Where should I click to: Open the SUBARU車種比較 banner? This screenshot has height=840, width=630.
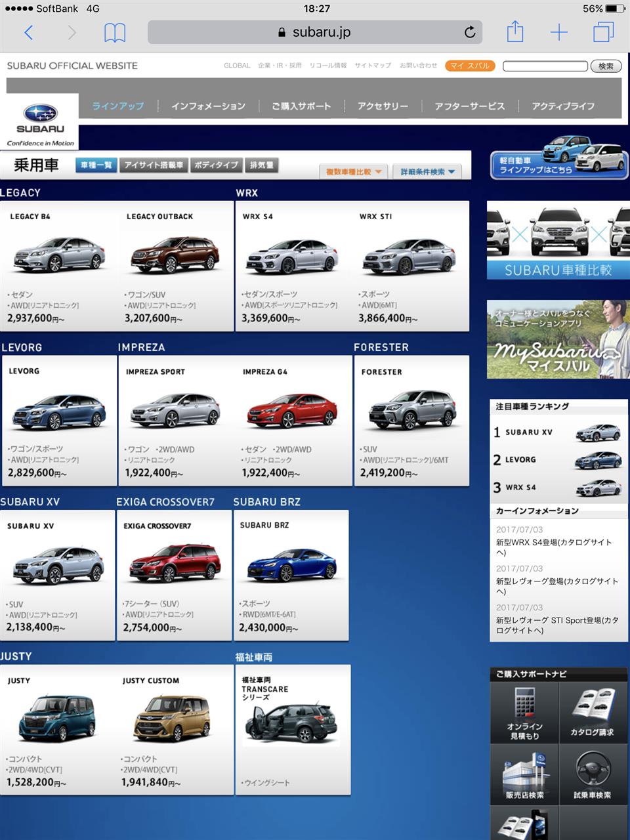tap(558, 241)
